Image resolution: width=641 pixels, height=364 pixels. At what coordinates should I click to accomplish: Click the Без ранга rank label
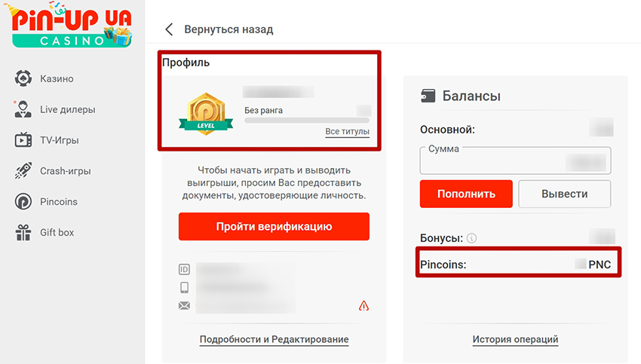[263, 110]
